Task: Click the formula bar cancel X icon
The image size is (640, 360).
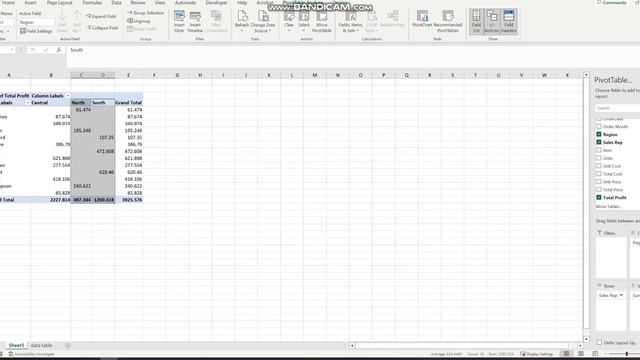Action: (32, 50)
